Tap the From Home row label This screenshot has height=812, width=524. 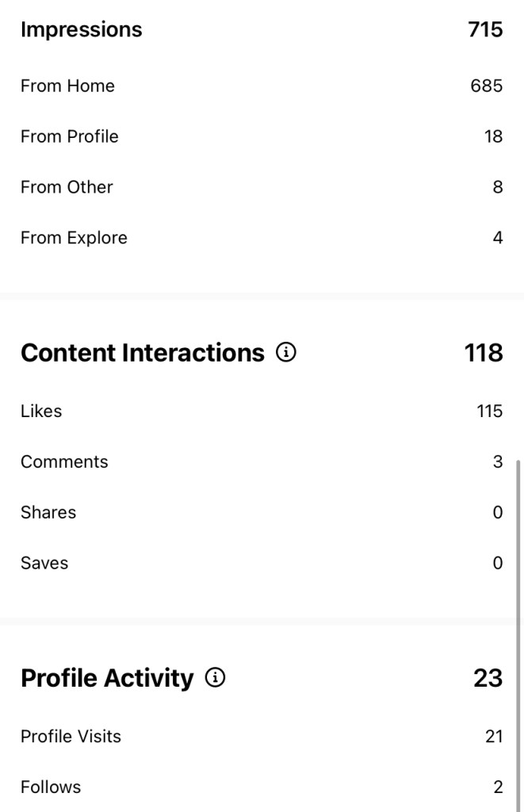click(x=67, y=86)
